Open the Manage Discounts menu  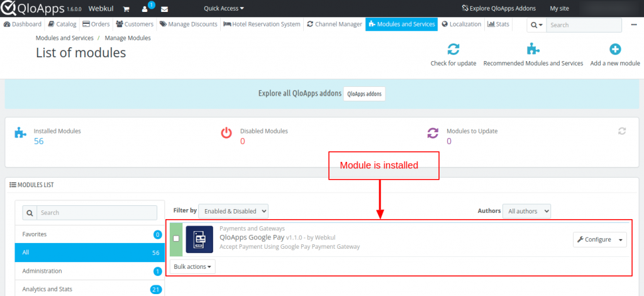tap(189, 25)
